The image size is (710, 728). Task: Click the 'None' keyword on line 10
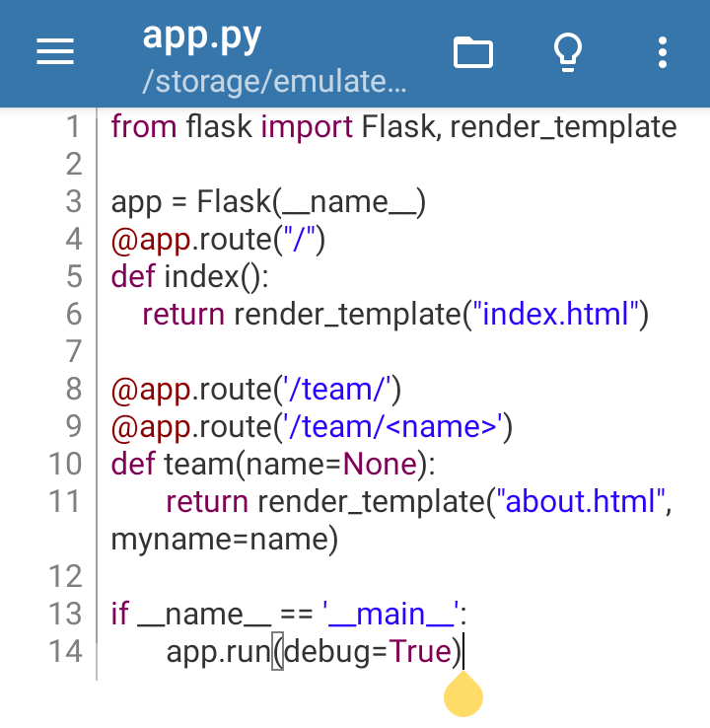pos(380,464)
